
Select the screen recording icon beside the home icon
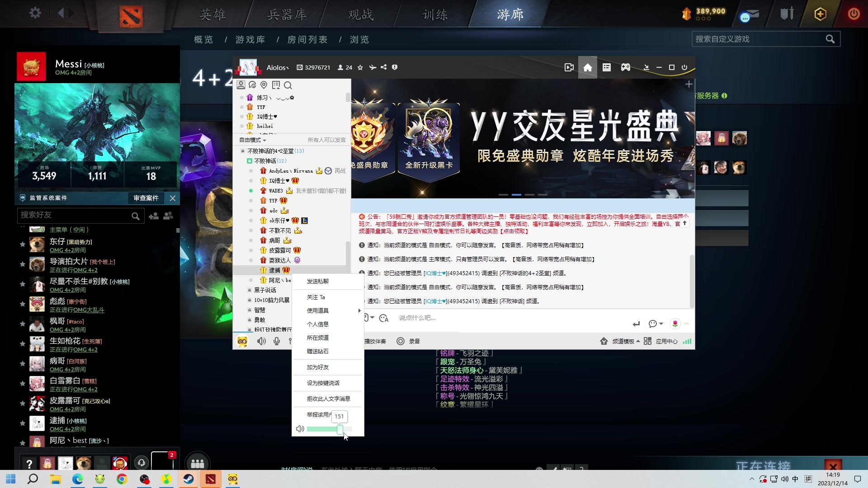pyautogui.click(x=569, y=67)
